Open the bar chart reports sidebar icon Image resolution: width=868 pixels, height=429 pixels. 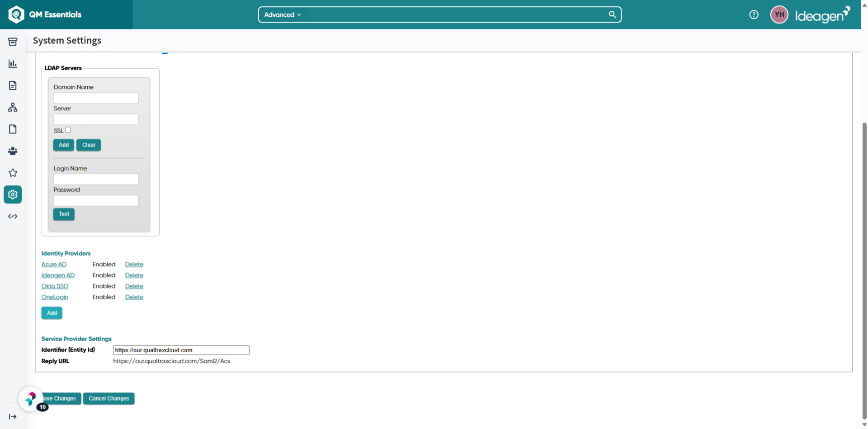tap(13, 64)
